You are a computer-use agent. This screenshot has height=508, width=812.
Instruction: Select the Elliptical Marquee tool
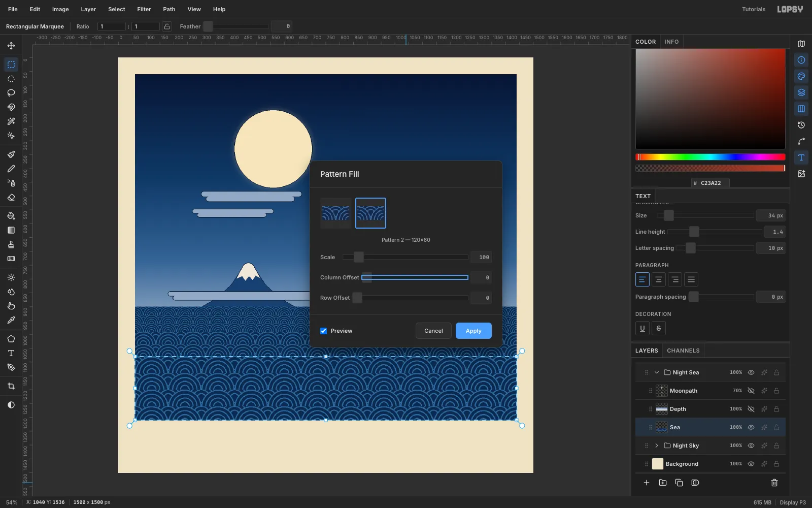pyautogui.click(x=11, y=79)
